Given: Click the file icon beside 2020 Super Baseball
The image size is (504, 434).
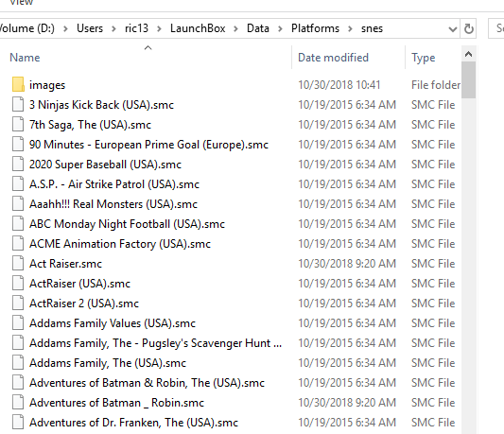Looking at the screenshot, I should click(x=18, y=165).
